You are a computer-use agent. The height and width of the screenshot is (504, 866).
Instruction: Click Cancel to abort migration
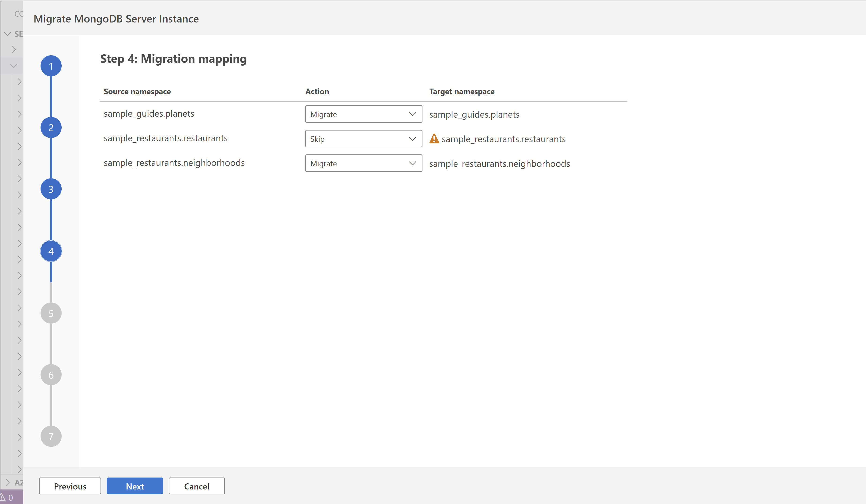196,486
